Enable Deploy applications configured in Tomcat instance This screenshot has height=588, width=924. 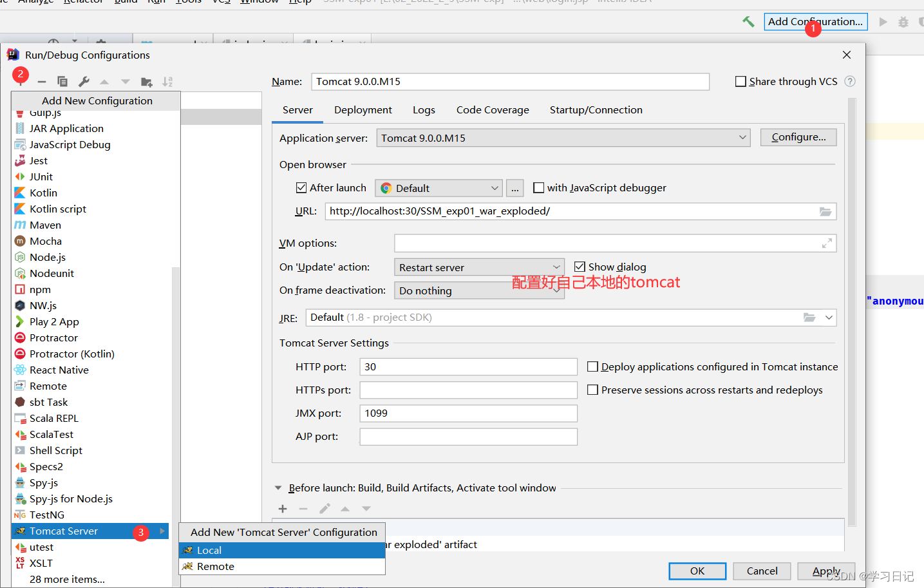[593, 366]
